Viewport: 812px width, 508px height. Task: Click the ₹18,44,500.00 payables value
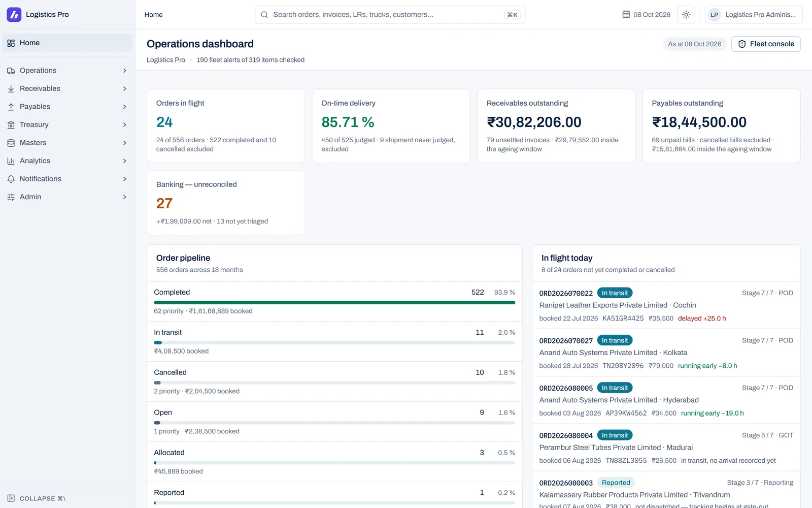coord(699,122)
